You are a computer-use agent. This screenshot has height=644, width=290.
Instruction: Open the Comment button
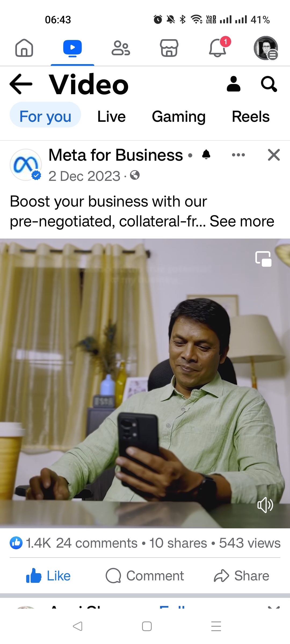coord(145,576)
